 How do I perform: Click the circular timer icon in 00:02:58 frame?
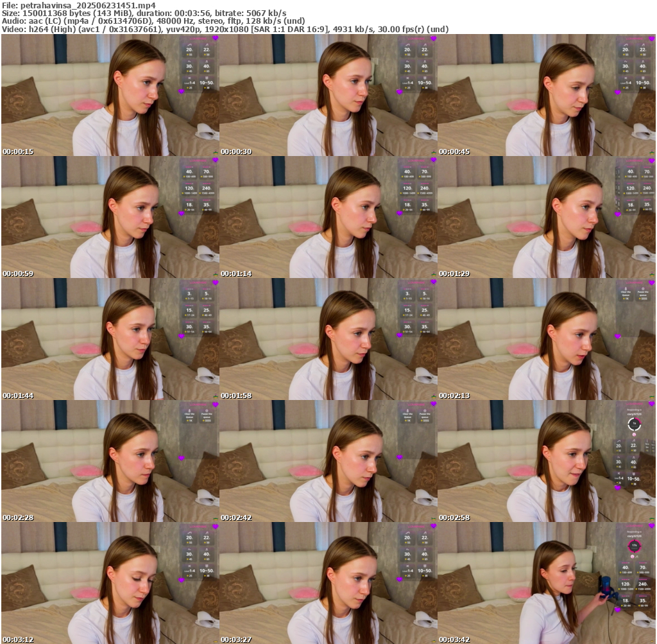click(634, 423)
